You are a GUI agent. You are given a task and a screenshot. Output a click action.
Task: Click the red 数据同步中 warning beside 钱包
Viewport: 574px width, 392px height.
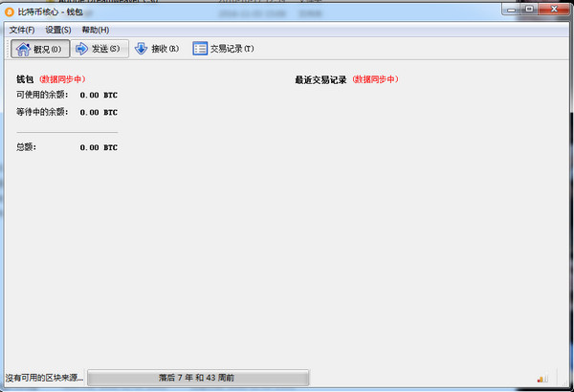tap(62, 79)
